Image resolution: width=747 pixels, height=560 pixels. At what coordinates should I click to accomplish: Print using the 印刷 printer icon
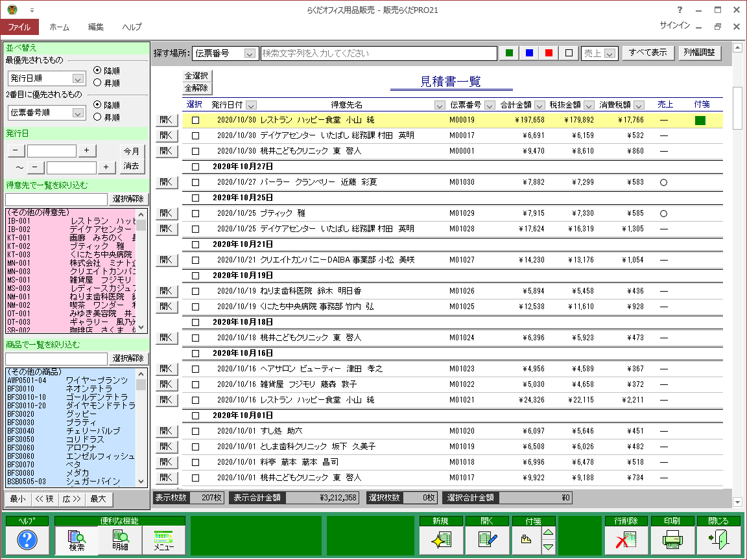(x=672, y=540)
